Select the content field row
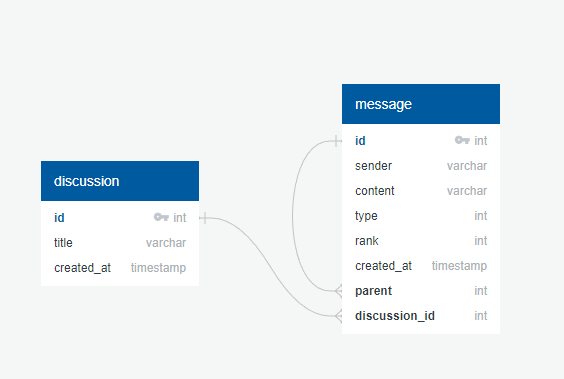The image size is (564, 379). coord(421,191)
